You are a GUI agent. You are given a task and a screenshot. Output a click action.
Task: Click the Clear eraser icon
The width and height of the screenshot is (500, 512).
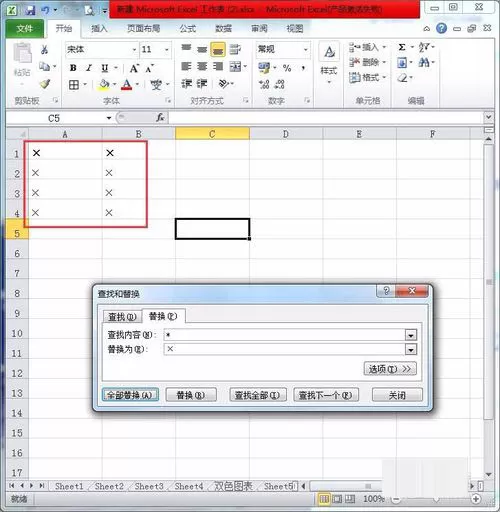point(403,78)
